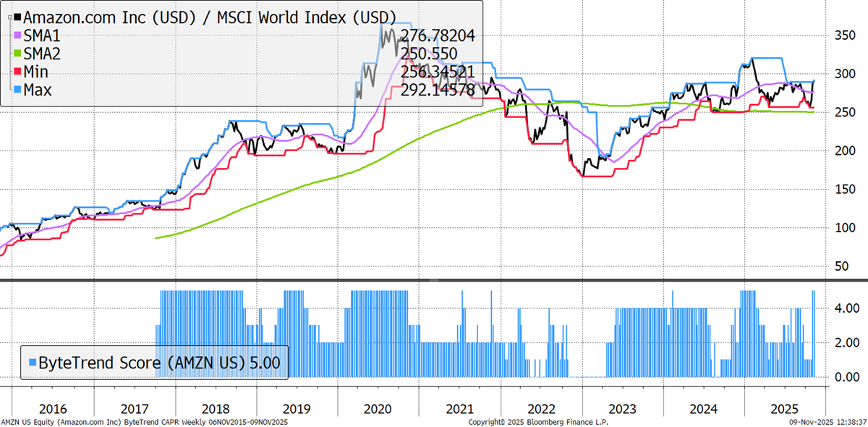Select the SMA1 legend label
Image resolution: width=868 pixels, height=427 pixels.
[x=43, y=35]
